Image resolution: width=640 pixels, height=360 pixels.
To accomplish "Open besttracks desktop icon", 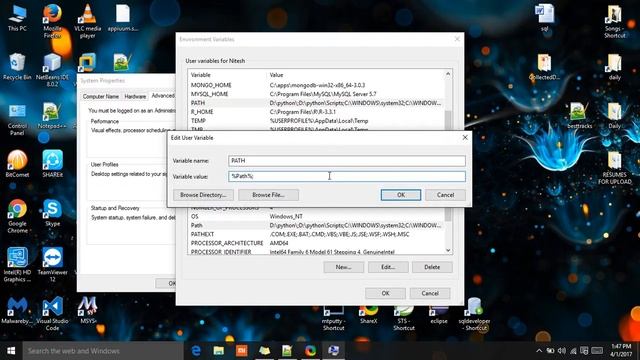I will 579,116.
